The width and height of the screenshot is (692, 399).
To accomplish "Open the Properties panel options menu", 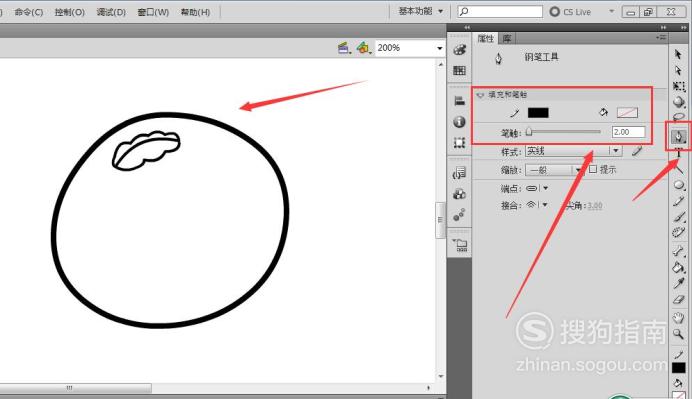I will click(x=661, y=38).
